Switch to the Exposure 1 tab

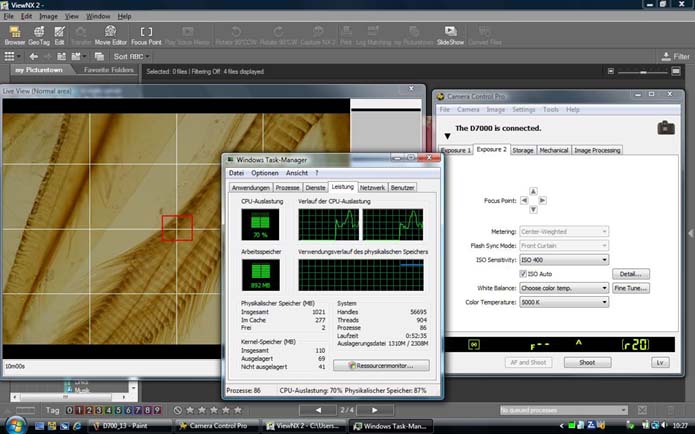point(456,150)
